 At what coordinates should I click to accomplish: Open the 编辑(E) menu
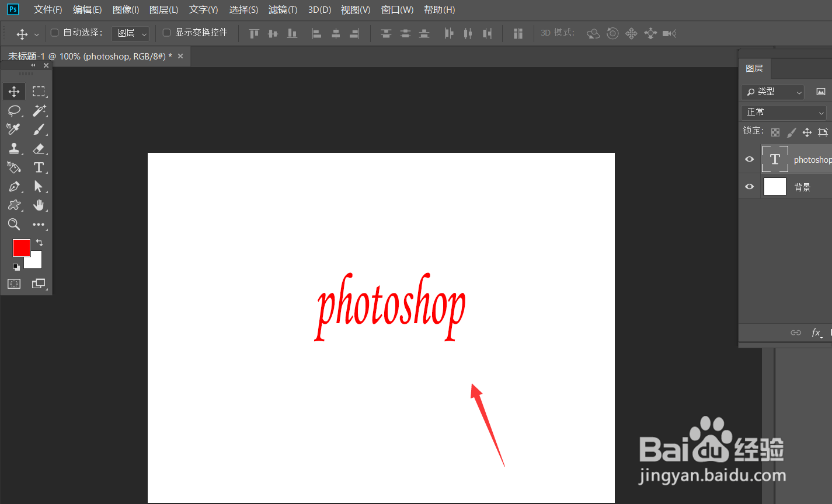pyautogui.click(x=87, y=10)
